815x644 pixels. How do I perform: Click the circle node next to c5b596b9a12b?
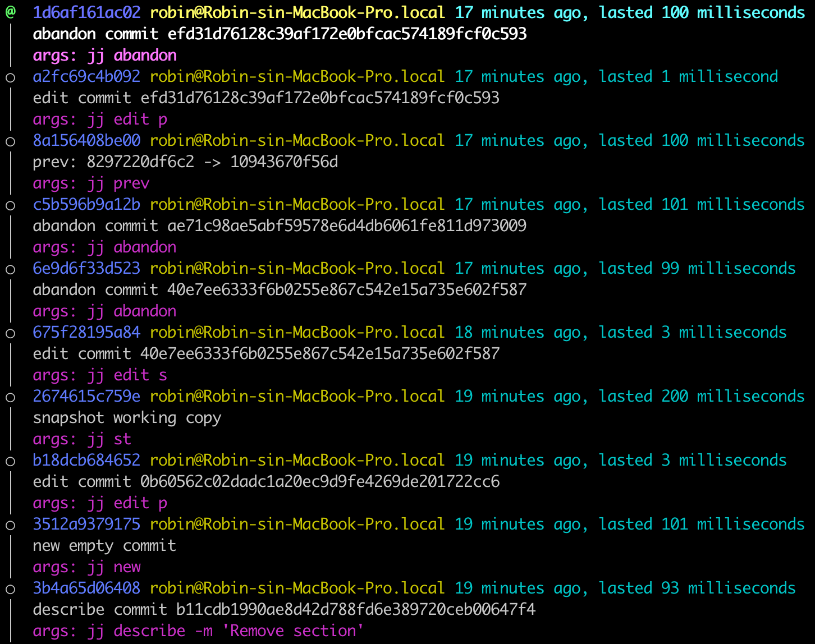(10, 205)
